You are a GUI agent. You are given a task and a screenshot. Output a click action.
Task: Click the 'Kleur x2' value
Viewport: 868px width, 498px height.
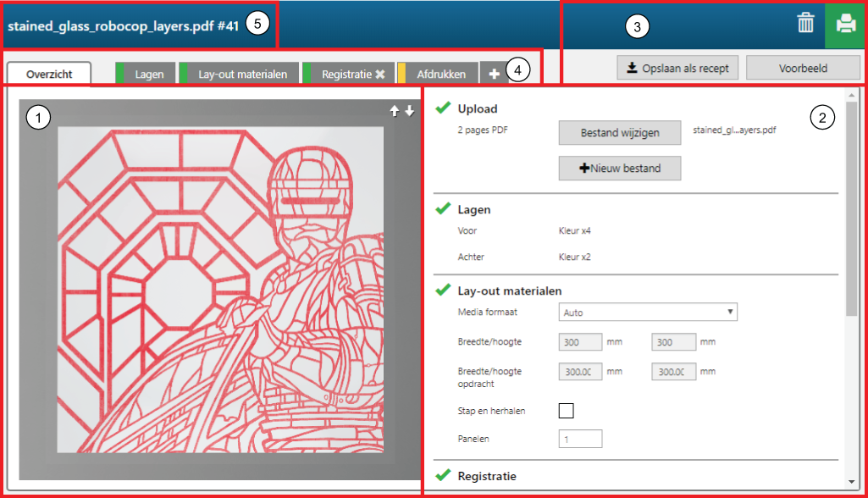pos(575,257)
